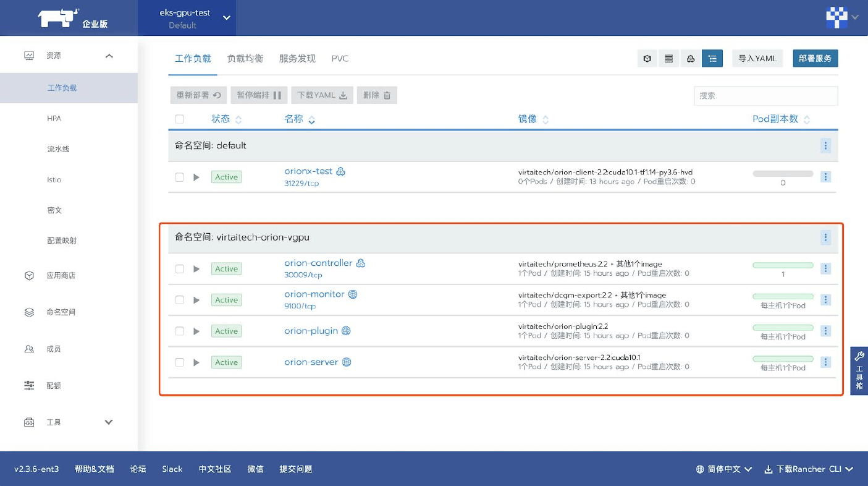
Task: Click the first view-mode icon beside 导入YAML
Action: pos(647,59)
